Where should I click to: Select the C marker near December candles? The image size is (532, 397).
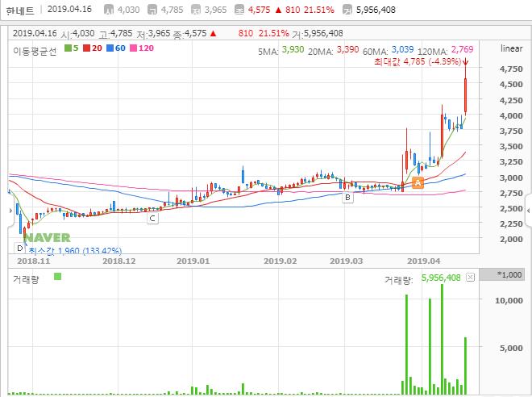[x=152, y=219]
